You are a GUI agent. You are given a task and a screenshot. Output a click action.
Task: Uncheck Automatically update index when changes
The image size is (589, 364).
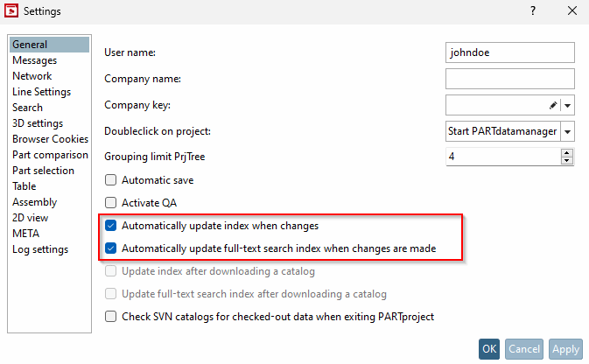tap(111, 226)
